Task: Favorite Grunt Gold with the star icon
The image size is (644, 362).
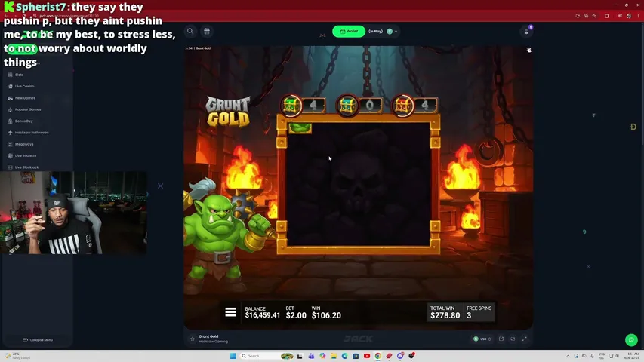Action: point(193,339)
